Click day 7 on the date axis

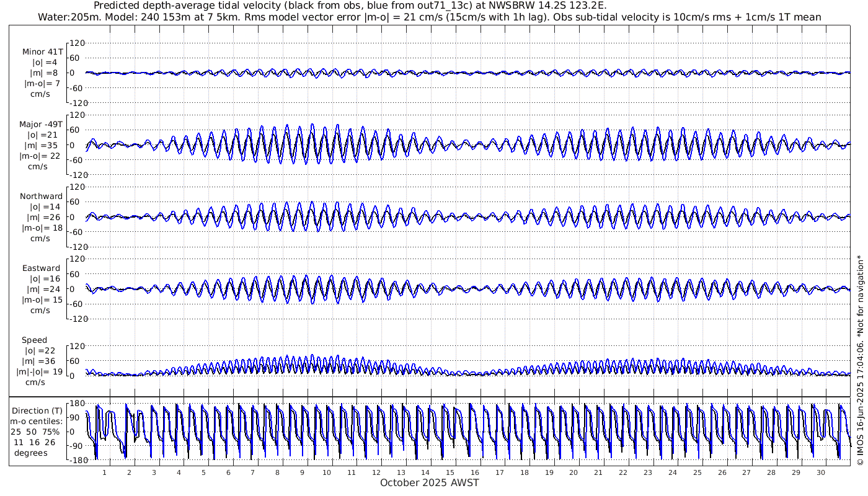[x=252, y=472]
